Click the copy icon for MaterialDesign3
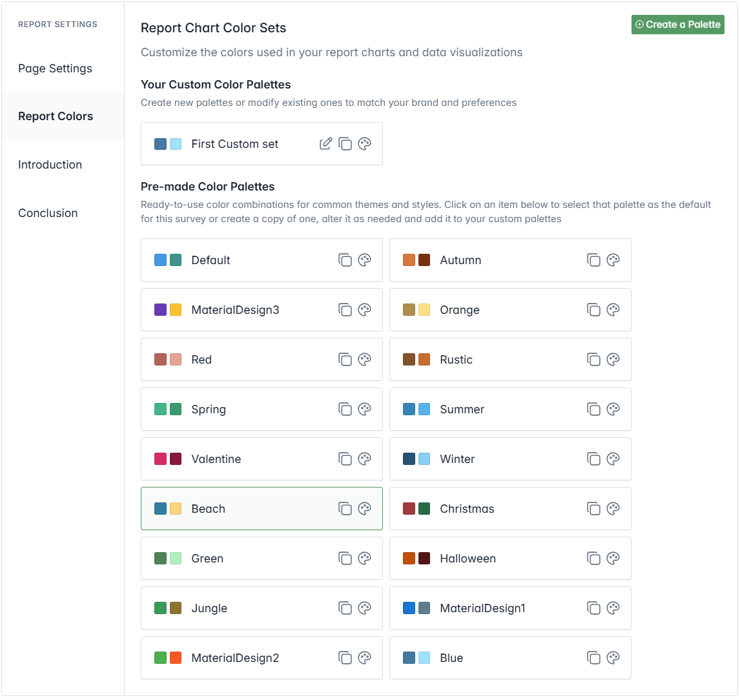Screen dimensions: 740x700 pos(345,310)
